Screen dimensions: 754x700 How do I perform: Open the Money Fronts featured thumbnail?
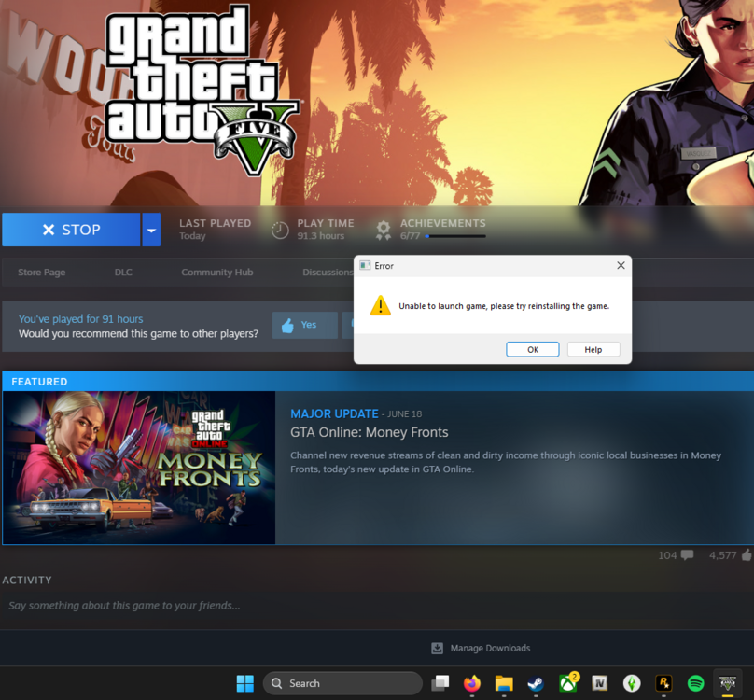[x=138, y=467]
